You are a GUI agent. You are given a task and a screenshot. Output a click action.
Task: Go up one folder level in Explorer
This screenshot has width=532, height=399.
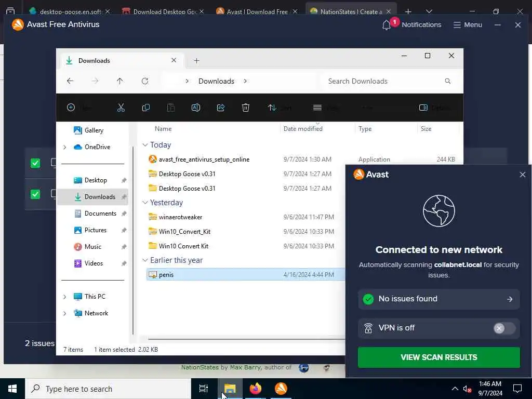[120, 81]
